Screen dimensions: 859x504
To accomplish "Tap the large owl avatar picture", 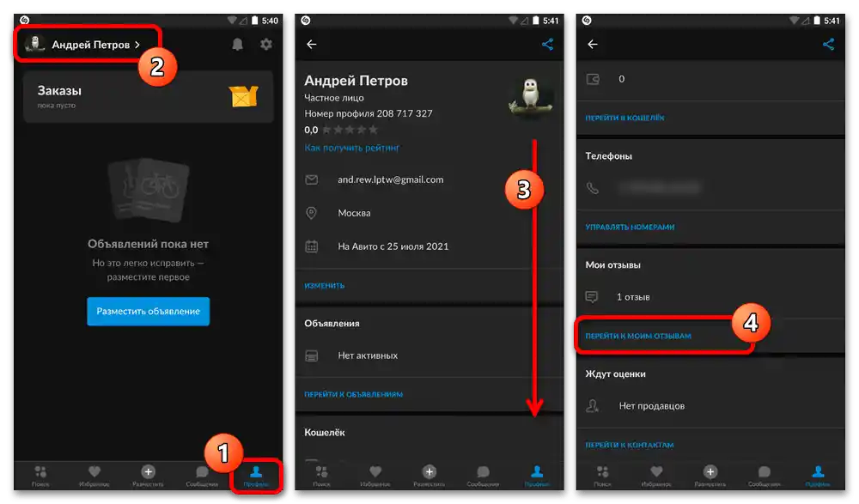I will [x=530, y=96].
